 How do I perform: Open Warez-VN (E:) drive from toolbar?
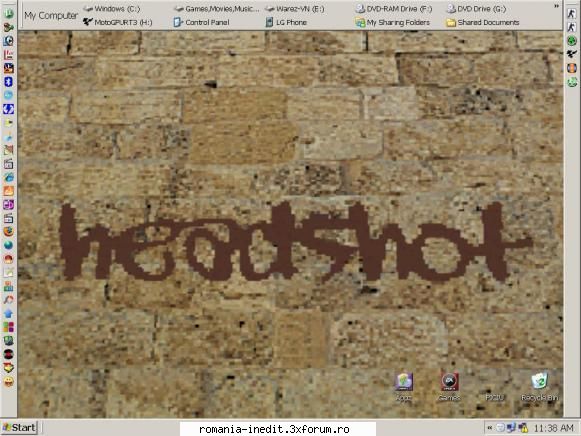(x=295, y=9)
